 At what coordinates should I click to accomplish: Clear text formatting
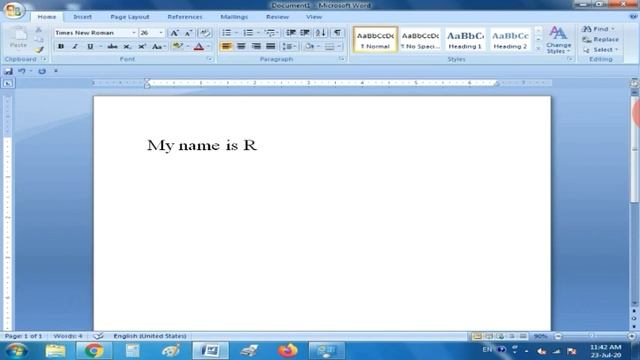pos(205,33)
